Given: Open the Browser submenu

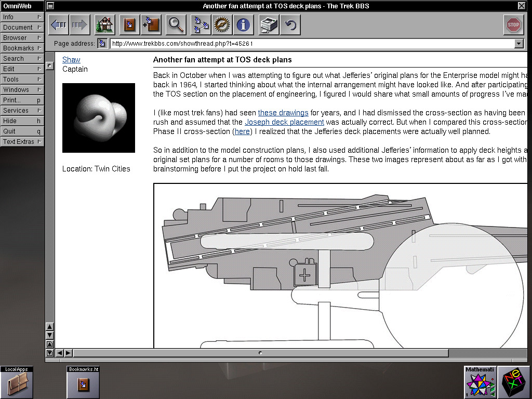Looking at the screenshot, I should pyautogui.click(x=22, y=37).
